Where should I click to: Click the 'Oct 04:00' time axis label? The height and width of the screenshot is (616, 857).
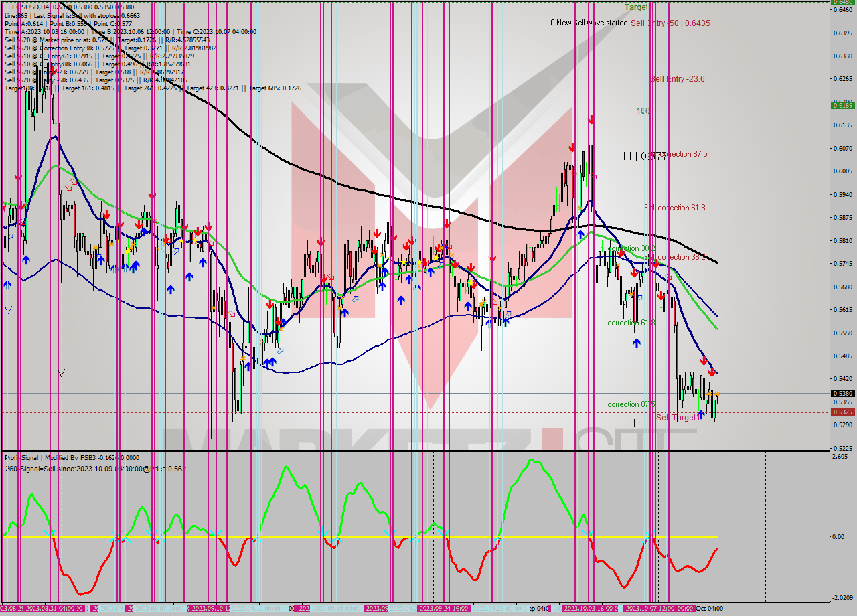pyautogui.click(x=708, y=608)
